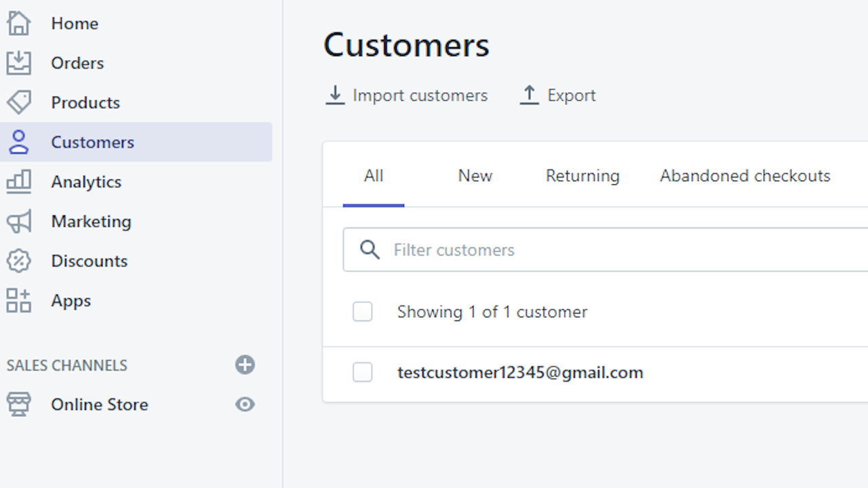Click the Products tag icon
Image resolution: width=868 pixels, height=488 pixels.
(x=18, y=102)
